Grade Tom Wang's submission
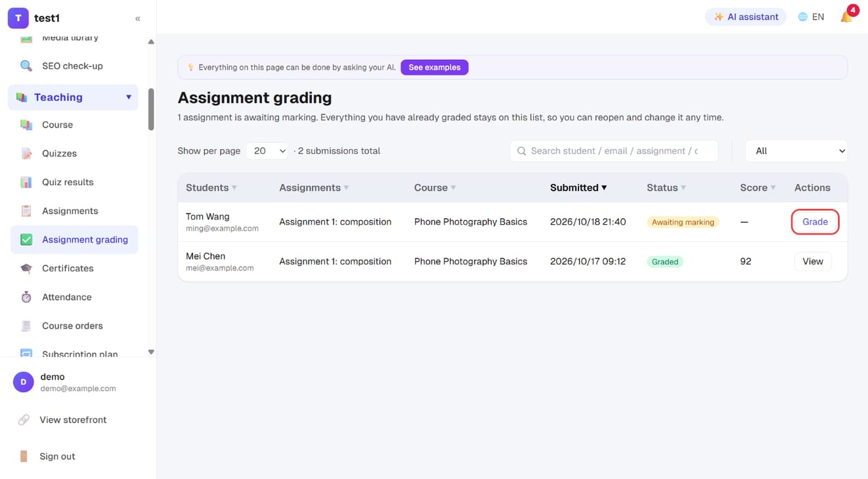Viewport: 868px width, 479px height. coord(815,222)
